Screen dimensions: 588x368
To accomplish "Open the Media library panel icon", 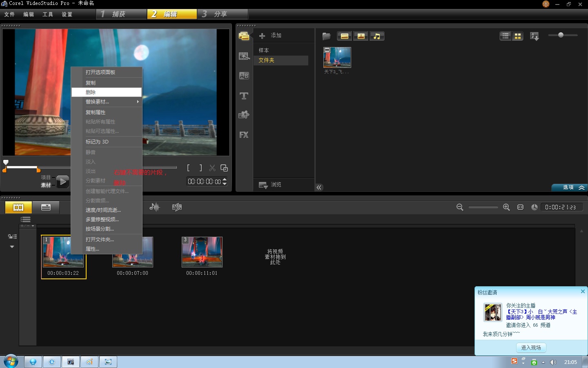I will 244,36.
